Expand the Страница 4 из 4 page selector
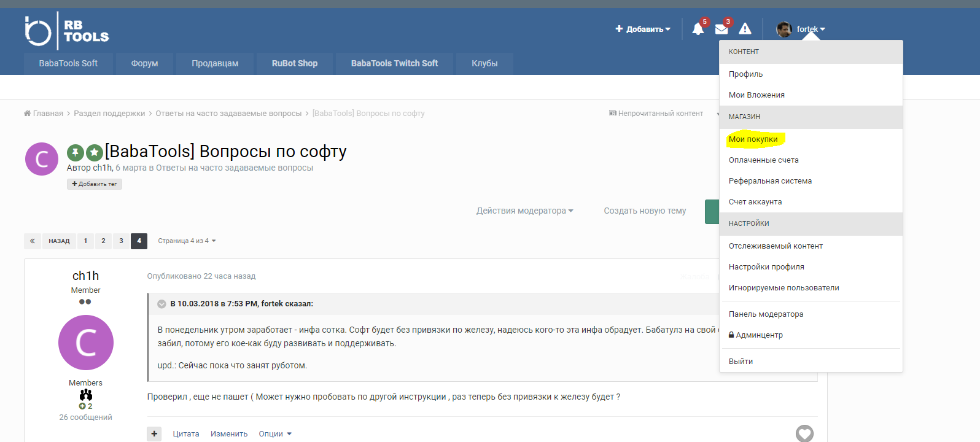The image size is (980, 442). [x=187, y=241]
